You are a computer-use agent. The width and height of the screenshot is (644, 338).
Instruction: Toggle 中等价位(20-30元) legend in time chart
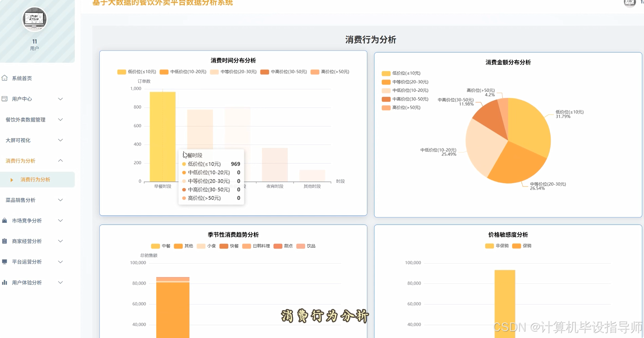pyautogui.click(x=233, y=72)
